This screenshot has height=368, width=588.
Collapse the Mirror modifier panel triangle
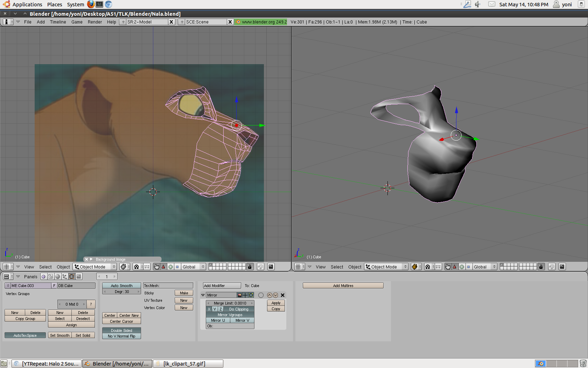point(203,295)
